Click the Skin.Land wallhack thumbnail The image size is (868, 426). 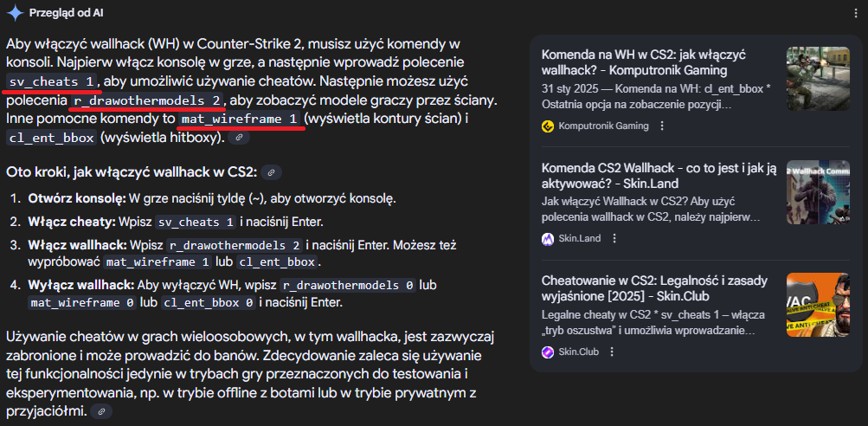818,191
